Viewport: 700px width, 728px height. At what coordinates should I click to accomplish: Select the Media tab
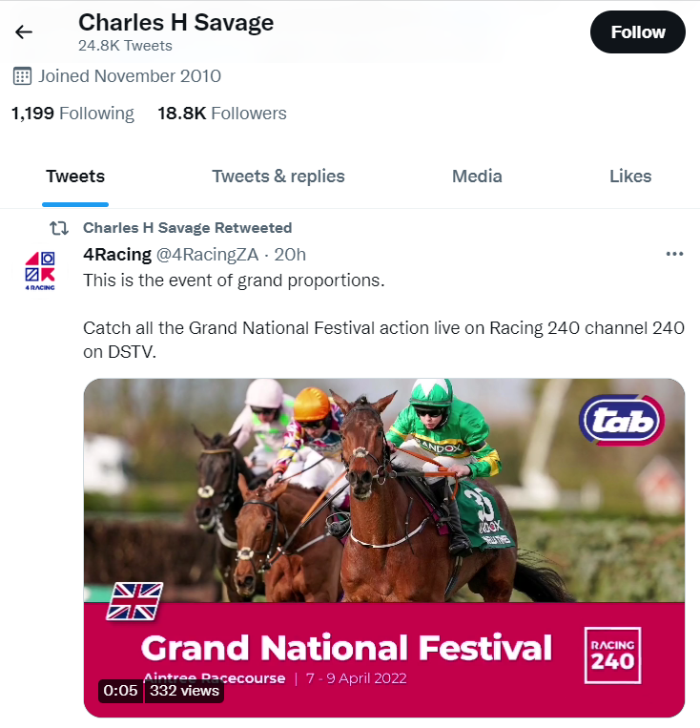tap(477, 177)
